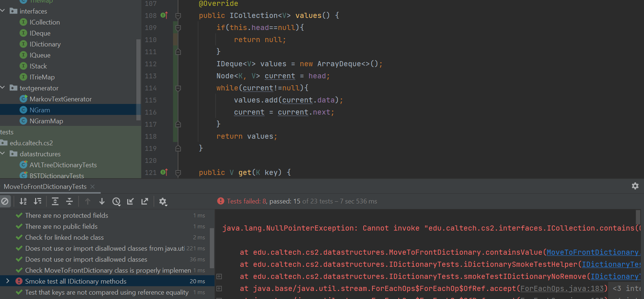Click the sort alphabetically icon in test toolbar
The image size is (644, 299).
23,201
